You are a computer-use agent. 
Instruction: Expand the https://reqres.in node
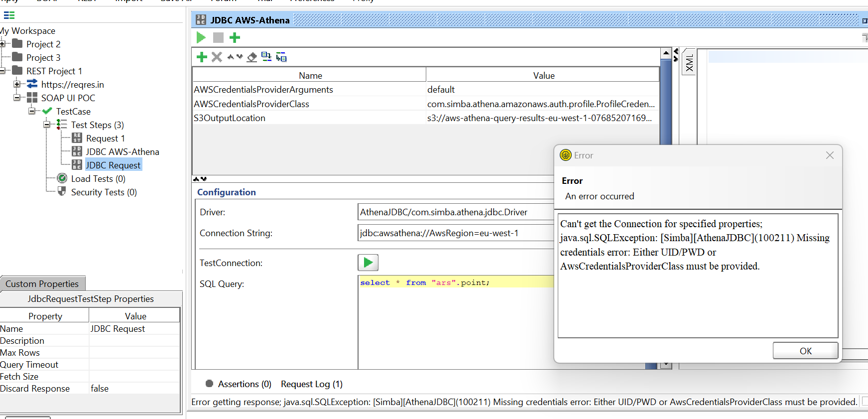(x=17, y=84)
